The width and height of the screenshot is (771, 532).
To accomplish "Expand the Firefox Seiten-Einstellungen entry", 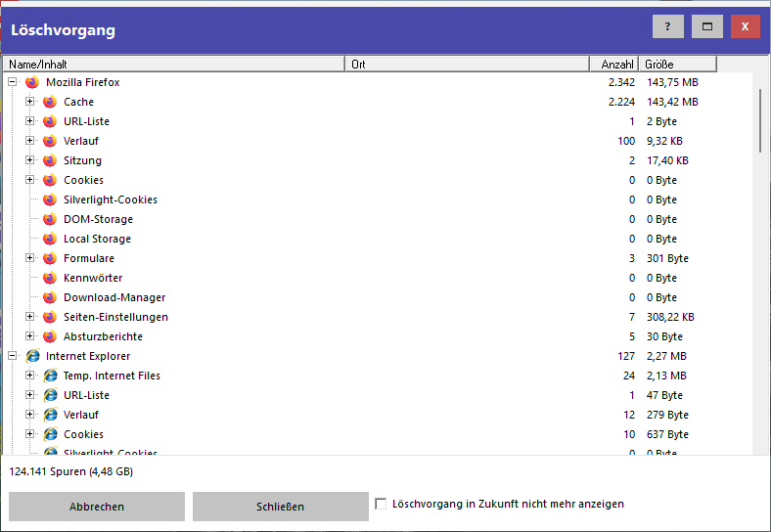I will [30, 317].
